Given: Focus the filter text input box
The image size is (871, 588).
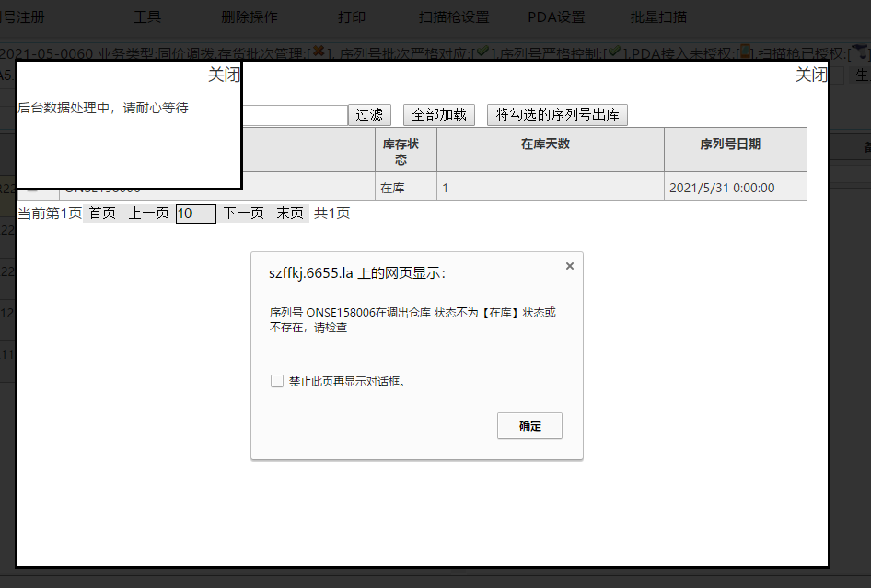Looking at the screenshot, I should 295,115.
